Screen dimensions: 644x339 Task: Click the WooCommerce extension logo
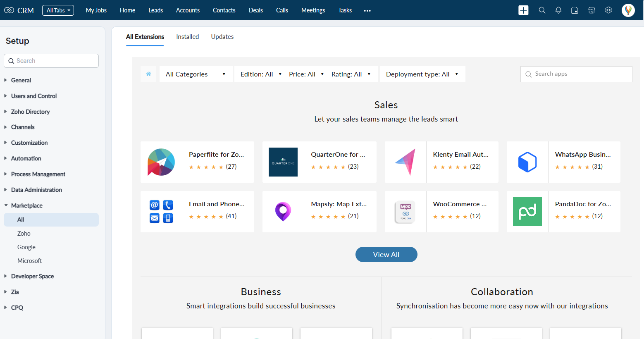[405, 212]
